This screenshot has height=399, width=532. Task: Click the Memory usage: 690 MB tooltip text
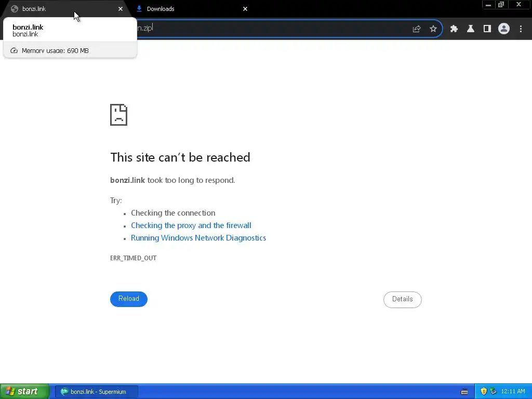55,50
